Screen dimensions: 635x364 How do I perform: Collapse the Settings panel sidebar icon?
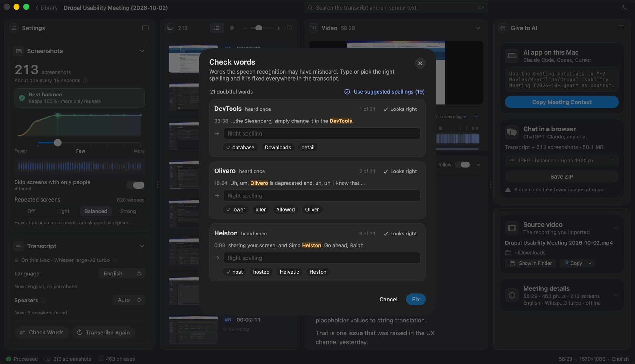pyautogui.click(x=145, y=28)
